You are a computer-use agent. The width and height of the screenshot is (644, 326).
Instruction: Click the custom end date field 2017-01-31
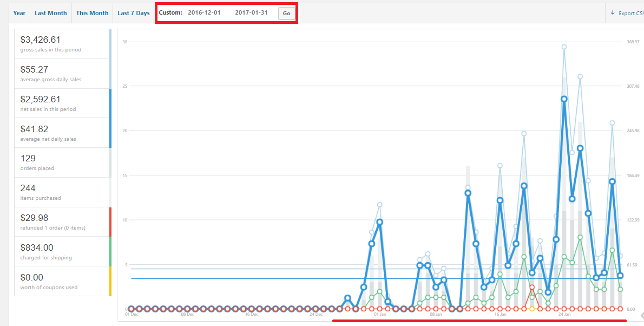click(251, 13)
